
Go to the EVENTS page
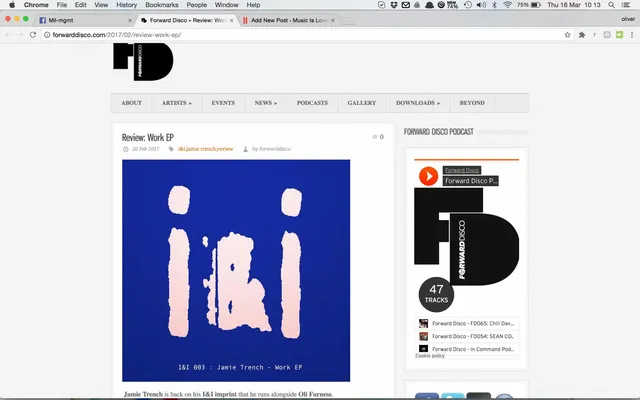pos(223,103)
